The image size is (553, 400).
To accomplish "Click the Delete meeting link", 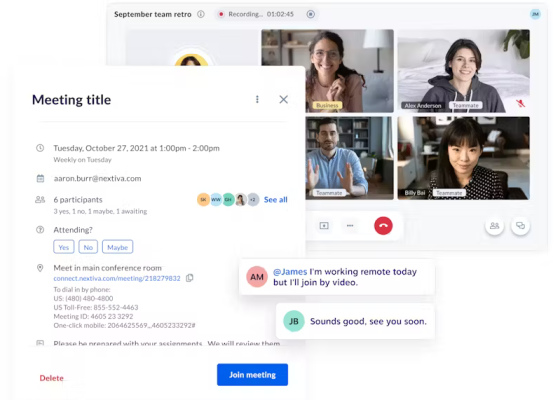I will (51, 378).
